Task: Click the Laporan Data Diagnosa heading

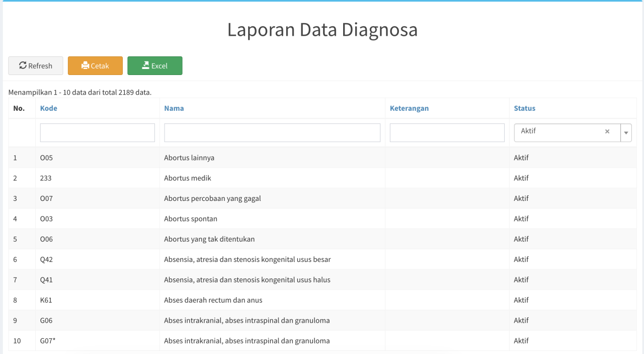Action: point(323,30)
